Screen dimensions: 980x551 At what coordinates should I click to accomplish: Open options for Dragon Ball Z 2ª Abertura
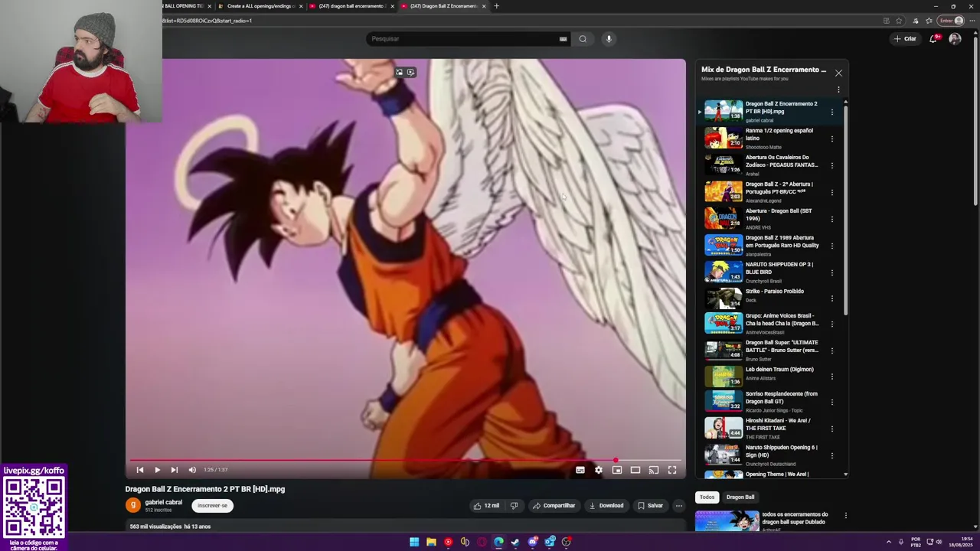[832, 192]
